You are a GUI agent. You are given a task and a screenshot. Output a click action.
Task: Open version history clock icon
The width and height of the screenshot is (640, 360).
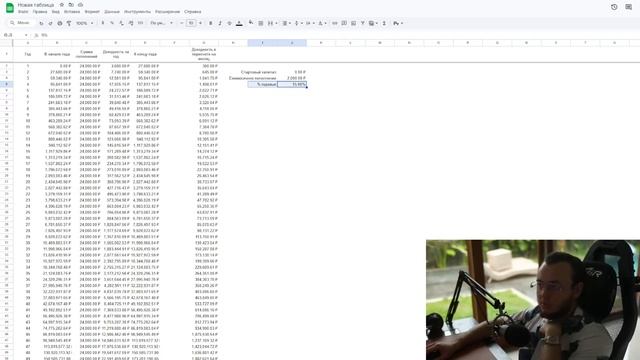614,7
